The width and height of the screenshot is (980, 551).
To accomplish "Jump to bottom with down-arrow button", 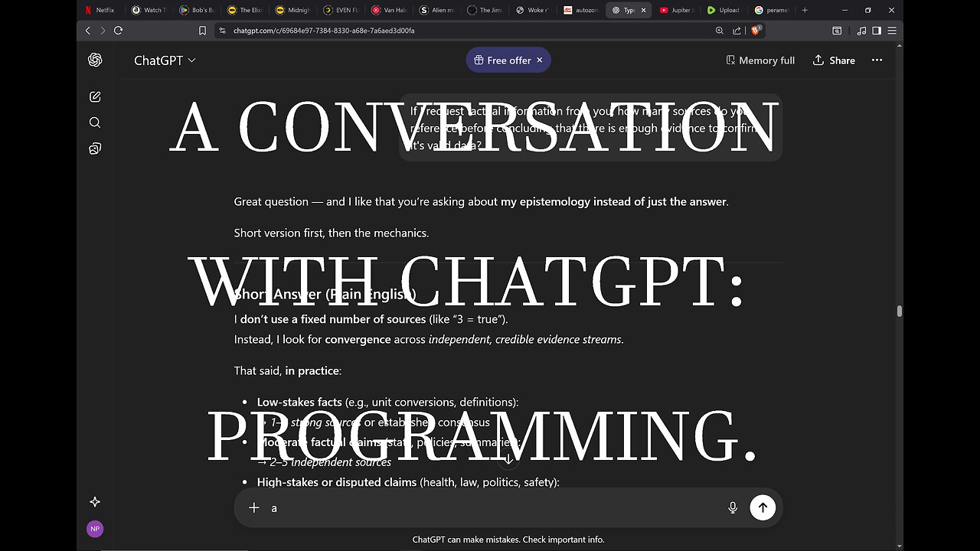I will 508,460.
